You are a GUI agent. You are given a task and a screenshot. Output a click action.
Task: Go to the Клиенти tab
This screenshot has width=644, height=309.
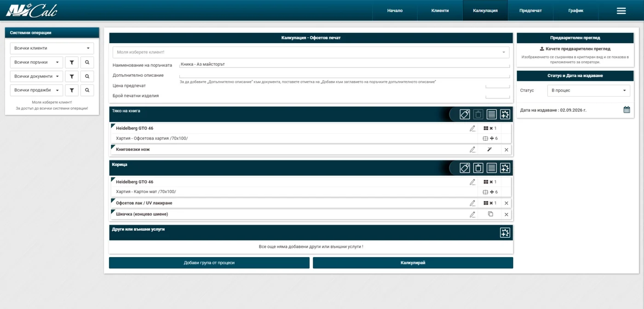(x=440, y=11)
